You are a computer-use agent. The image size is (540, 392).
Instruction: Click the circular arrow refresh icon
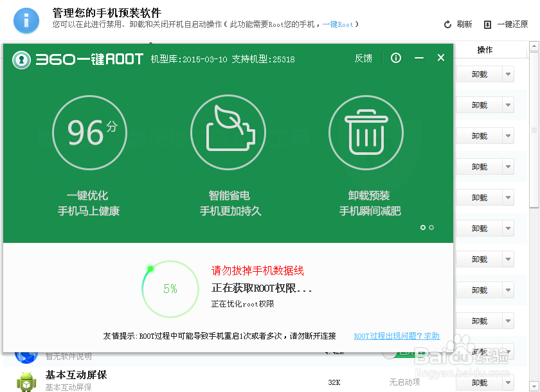click(x=447, y=24)
